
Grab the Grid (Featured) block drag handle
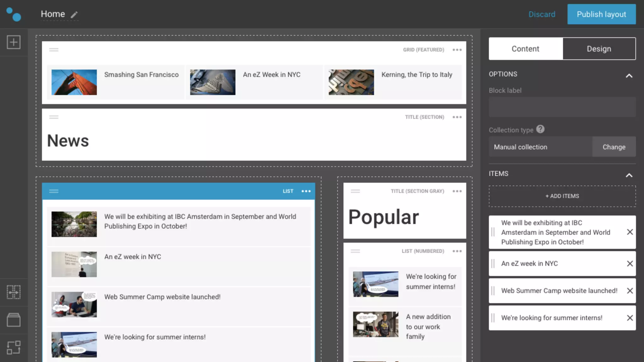click(x=54, y=50)
